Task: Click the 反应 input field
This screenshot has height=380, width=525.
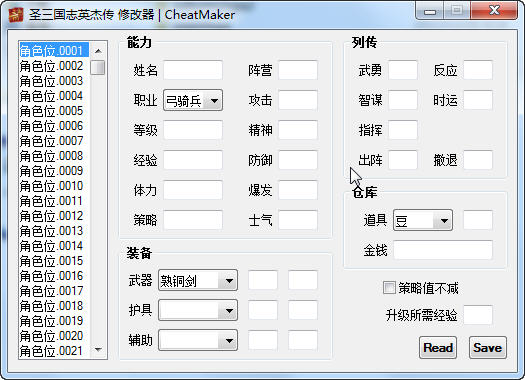Action: click(478, 70)
